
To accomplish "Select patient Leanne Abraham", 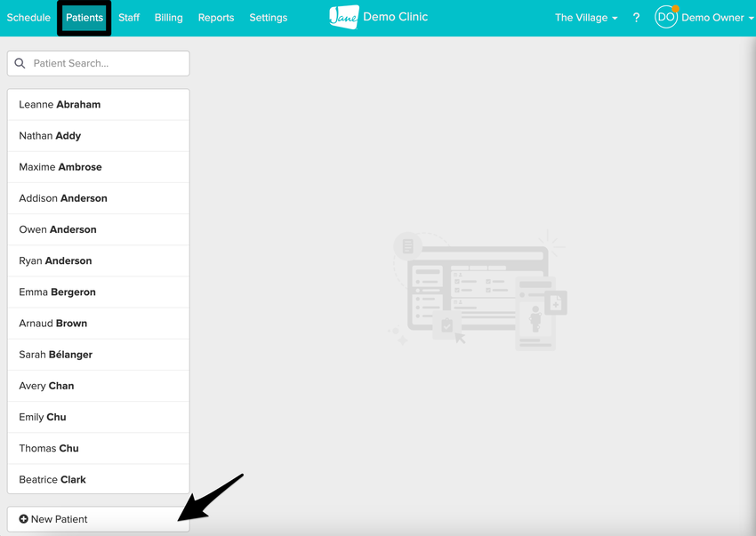I will tap(99, 105).
